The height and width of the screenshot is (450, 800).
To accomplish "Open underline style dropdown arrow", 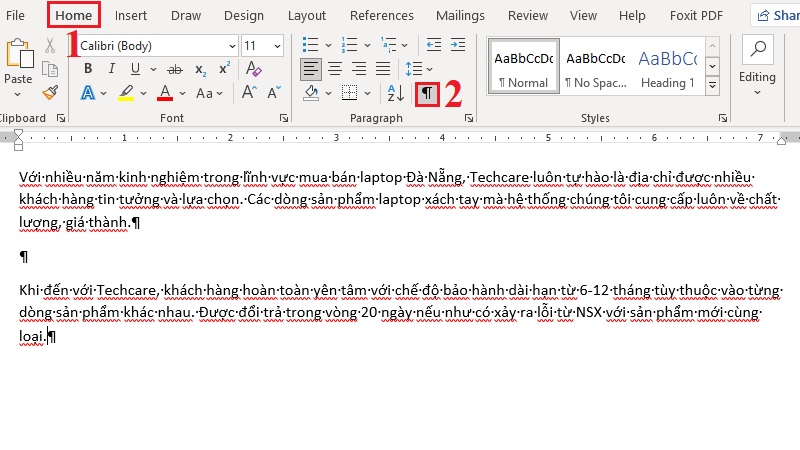I will (153, 69).
